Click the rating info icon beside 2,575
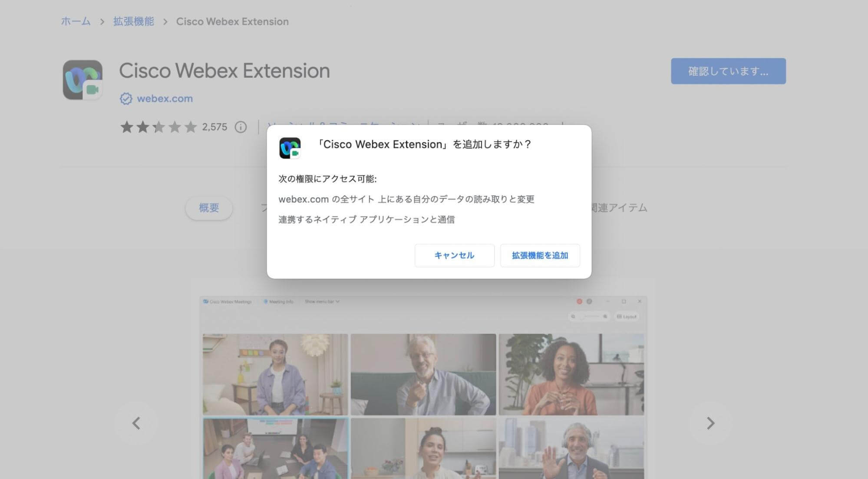 point(241,127)
